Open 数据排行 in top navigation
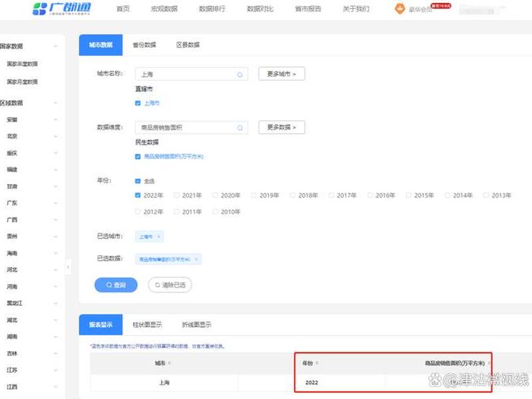This screenshot has width=532, height=399. [212, 9]
